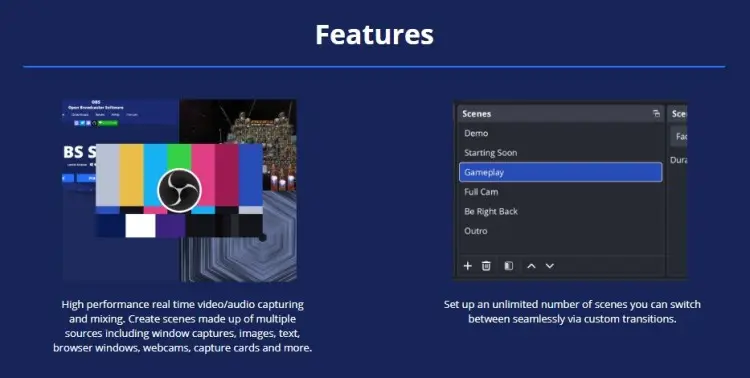Screen dimensions: 750x378
Task: Select the Demo scene
Action: click(561, 133)
